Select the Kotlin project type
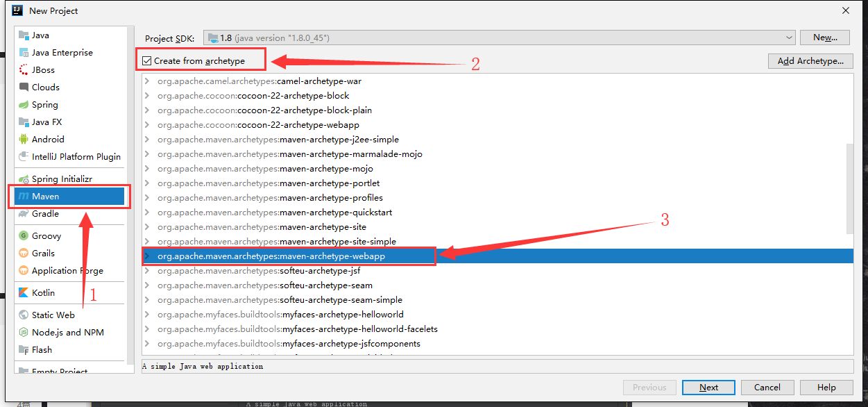 click(70, 293)
